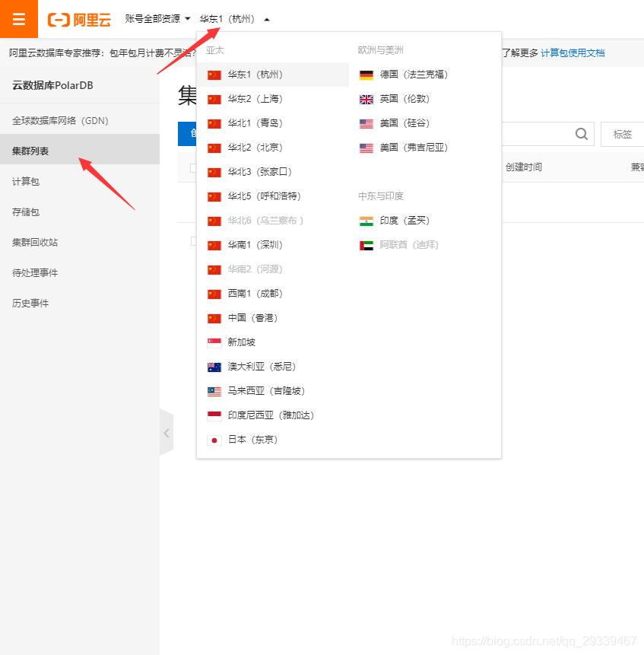Open the orange hamburger menu
Viewport: 644px width, 655px height.
click(x=19, y=19)
